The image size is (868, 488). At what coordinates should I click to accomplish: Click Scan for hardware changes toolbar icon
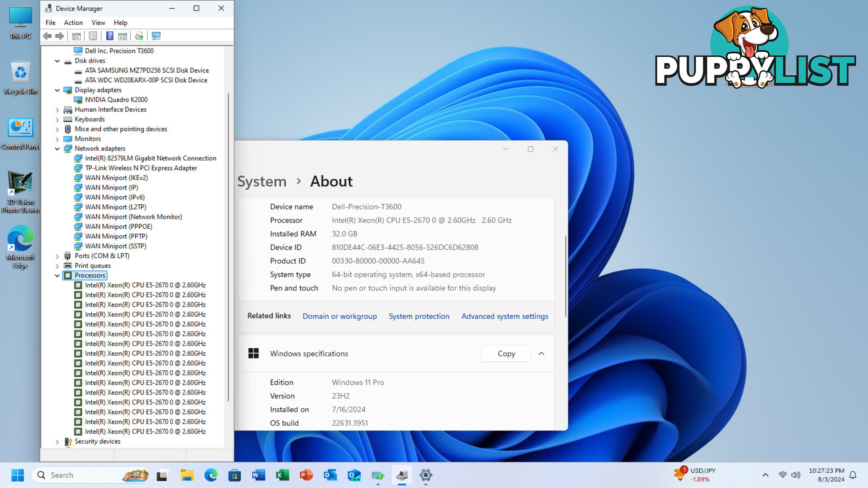[156, 36]
